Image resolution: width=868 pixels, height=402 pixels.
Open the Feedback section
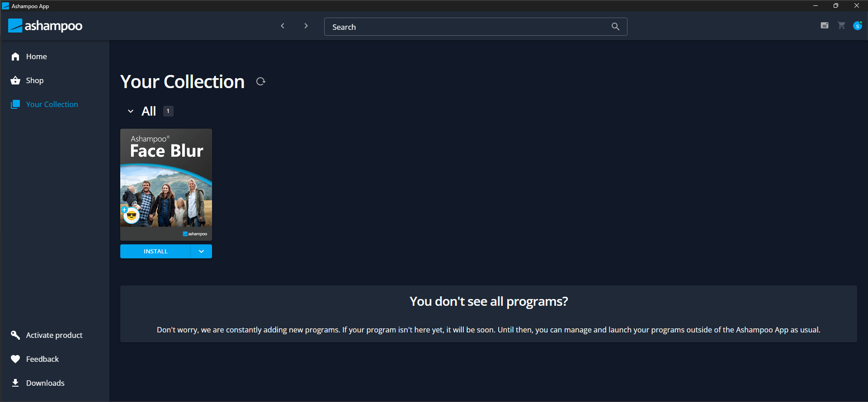[x=42, y=359]
